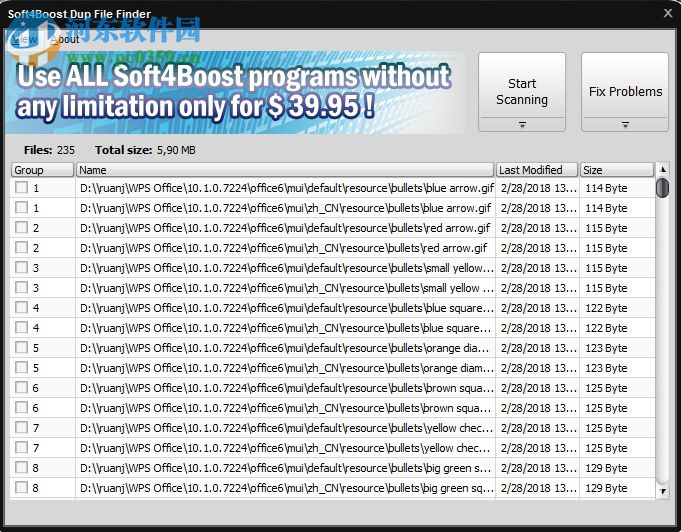Click the Files: 235 label
This screenshot has width=681, height=532.
coord(49,150)
